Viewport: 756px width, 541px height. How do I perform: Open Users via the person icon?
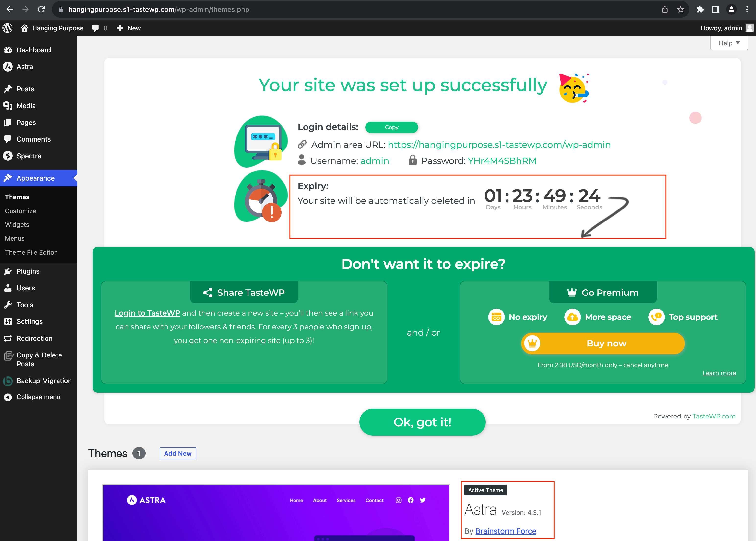pos(8,288)
